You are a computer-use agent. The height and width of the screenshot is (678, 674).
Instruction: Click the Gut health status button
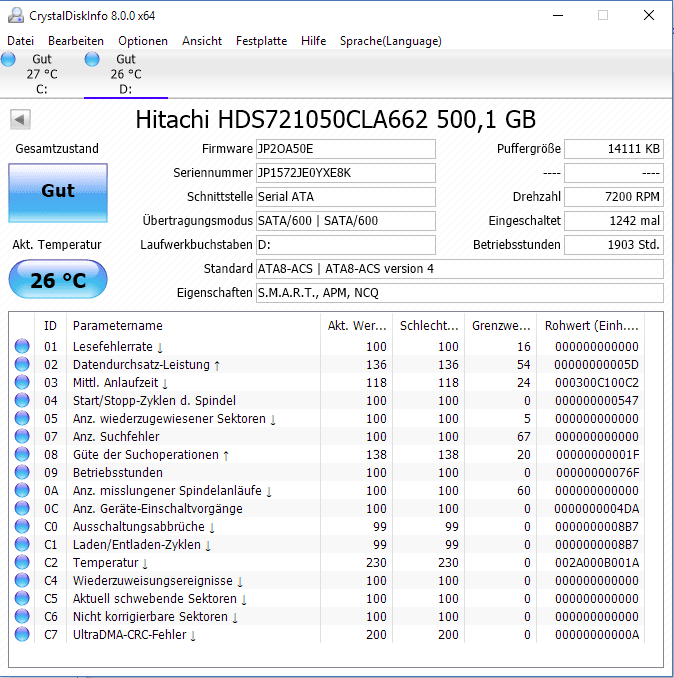(58, 193)
